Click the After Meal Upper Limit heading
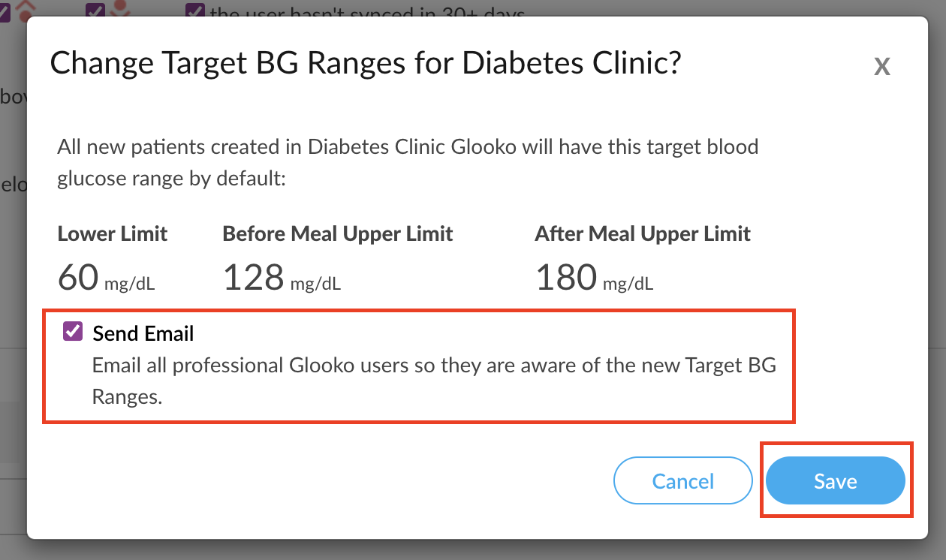The image size is (946, 560). [x=643, y=233]
